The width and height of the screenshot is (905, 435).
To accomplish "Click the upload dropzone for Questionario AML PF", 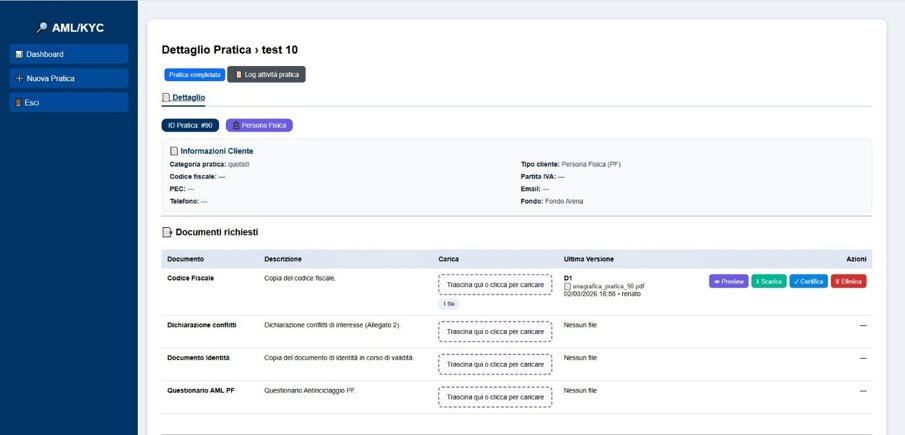I will click(495, 398).
